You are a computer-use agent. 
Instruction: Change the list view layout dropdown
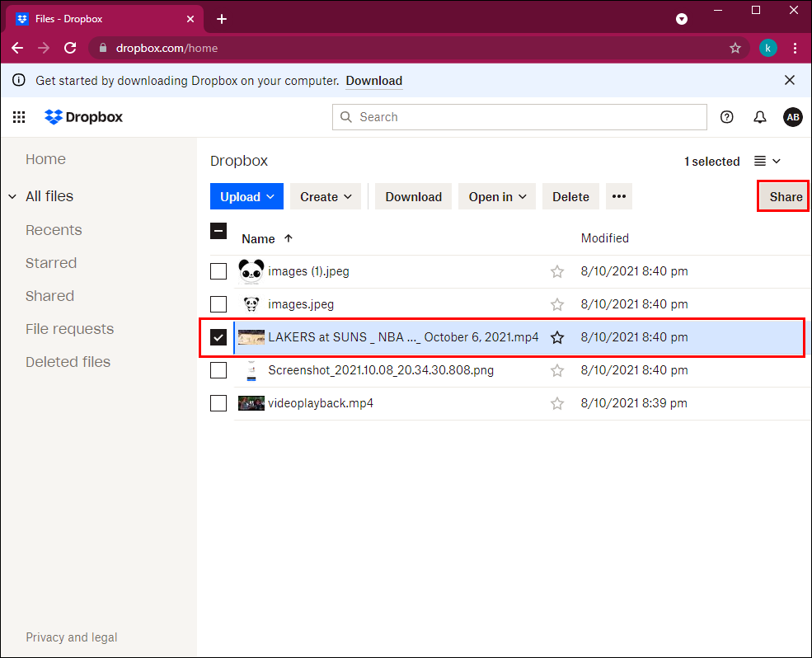767,161
